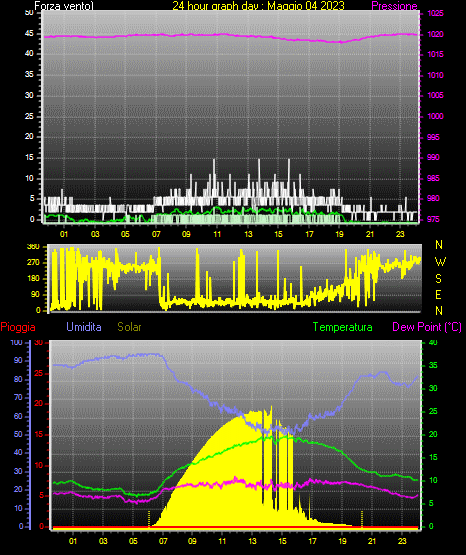Click the Dew Point (°C) legend label
Image resolution: width=466 pixels, height=555 pixels.
click(427, 327)
